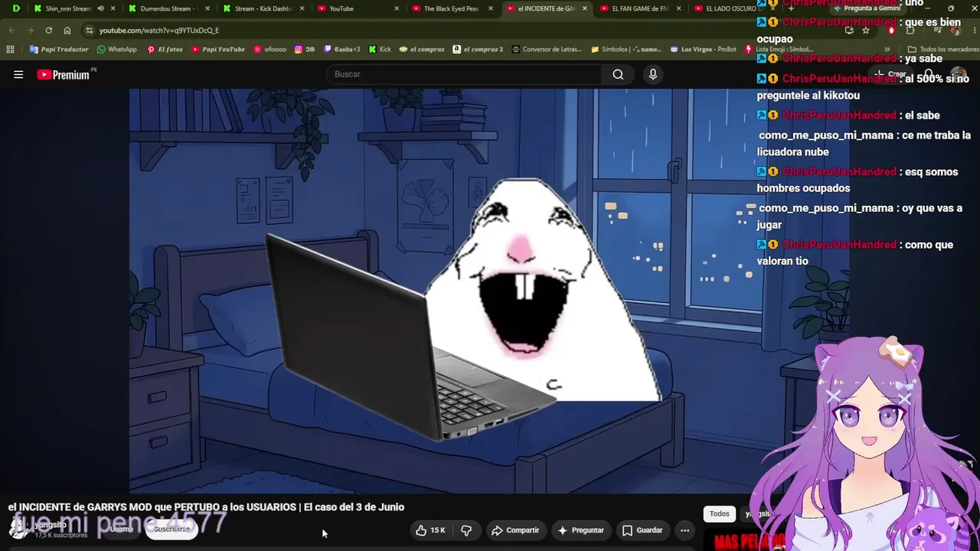Open the Papi Traductor bookmark
Screen dimensions: 980x551
tap(59, 49)
